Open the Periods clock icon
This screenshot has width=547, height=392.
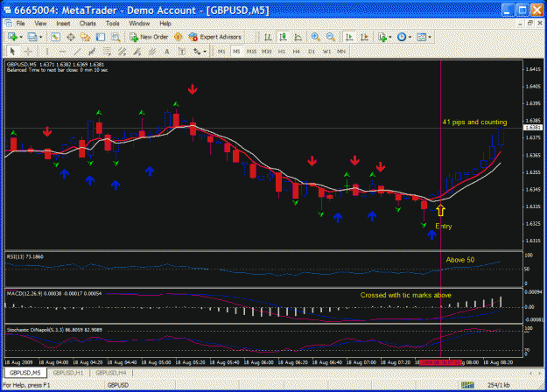[x=402, y=37]
